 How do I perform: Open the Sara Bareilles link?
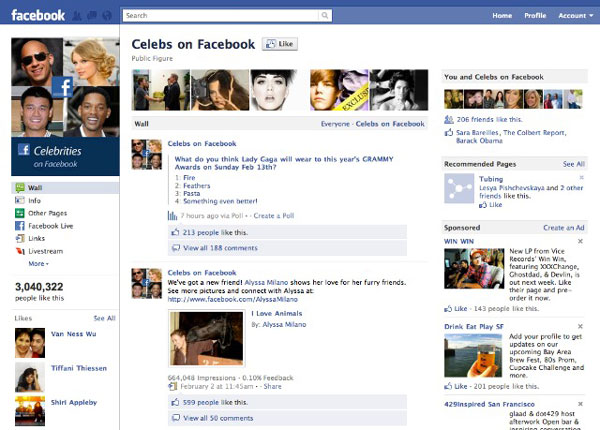point(477,133)
